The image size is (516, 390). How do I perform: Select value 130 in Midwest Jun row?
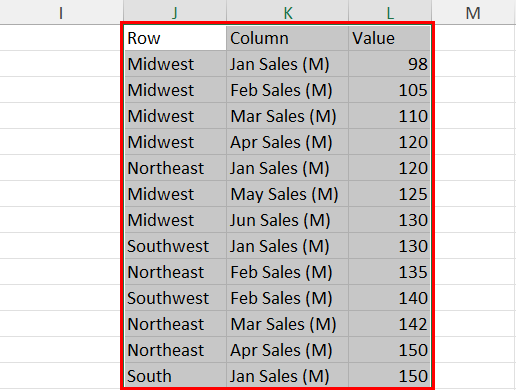pyautogui.click(x=389, y=220)
